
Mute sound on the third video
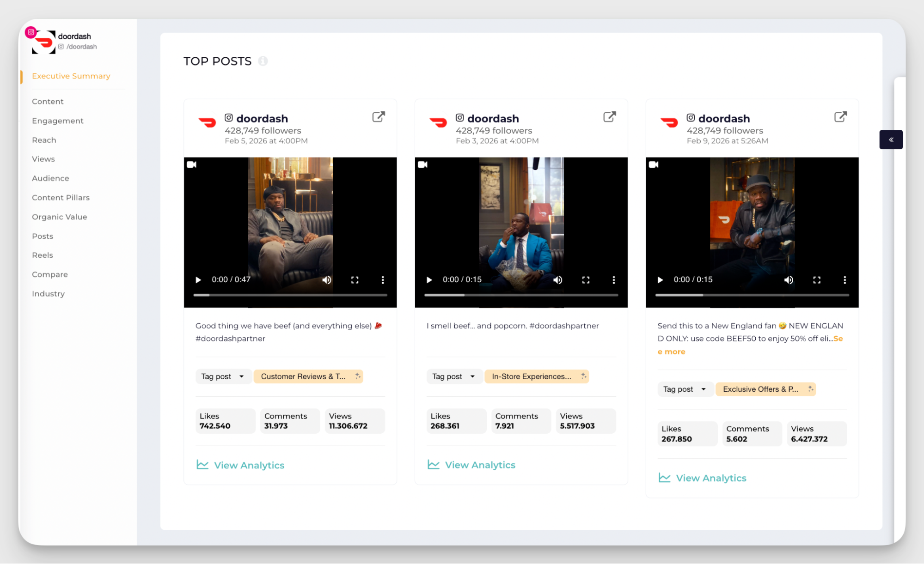click(x=789, y=279)
